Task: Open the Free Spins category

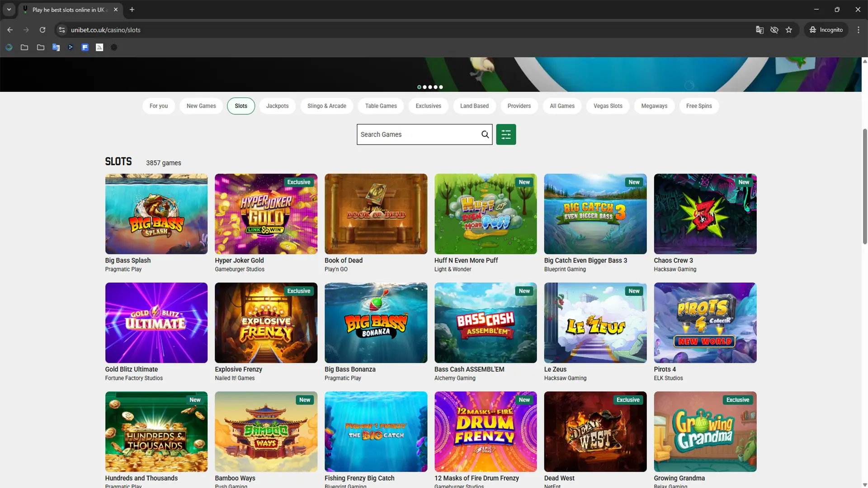Action: (x=698, y=106)
